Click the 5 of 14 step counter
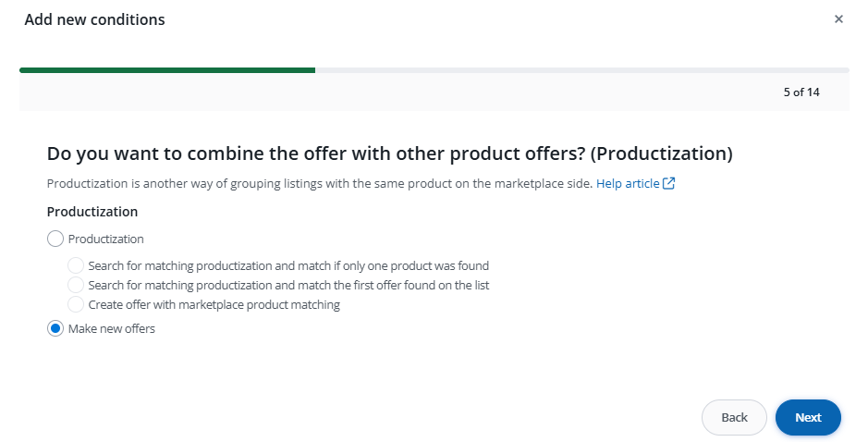868x442 pixels. (x=801, y=92)
